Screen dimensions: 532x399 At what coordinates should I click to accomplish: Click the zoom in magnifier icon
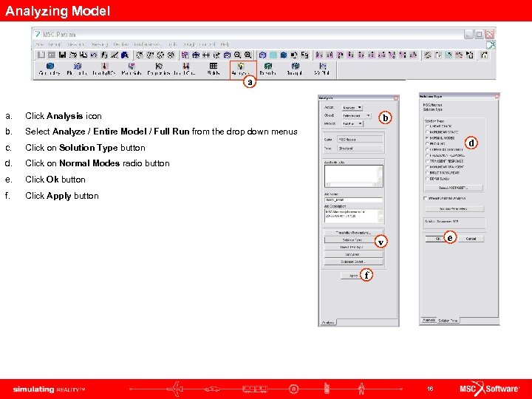(248, 55)
